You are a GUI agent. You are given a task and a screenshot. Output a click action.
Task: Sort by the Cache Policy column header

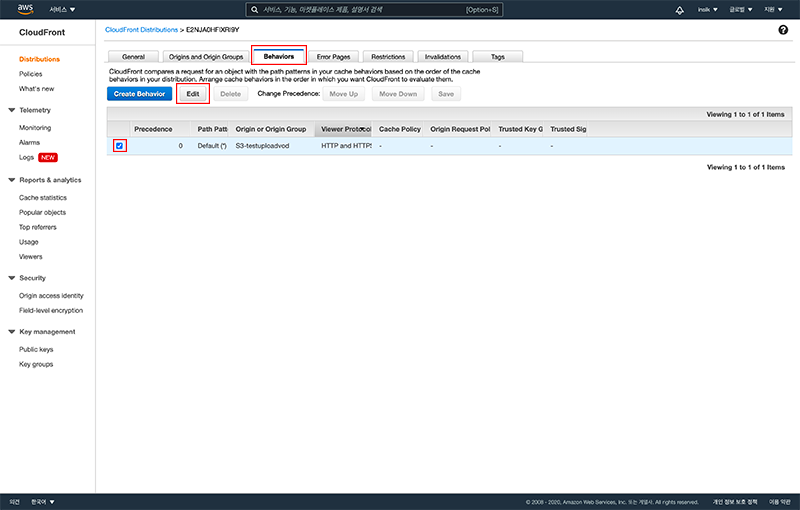pyautogui.click(x=399, y=129)
